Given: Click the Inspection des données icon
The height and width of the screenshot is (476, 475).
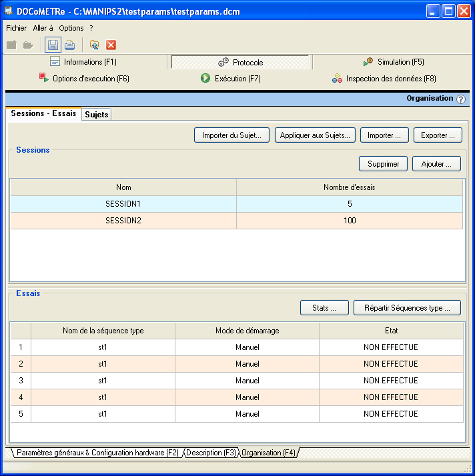Looking at the screenshot, I should point(337,78).
